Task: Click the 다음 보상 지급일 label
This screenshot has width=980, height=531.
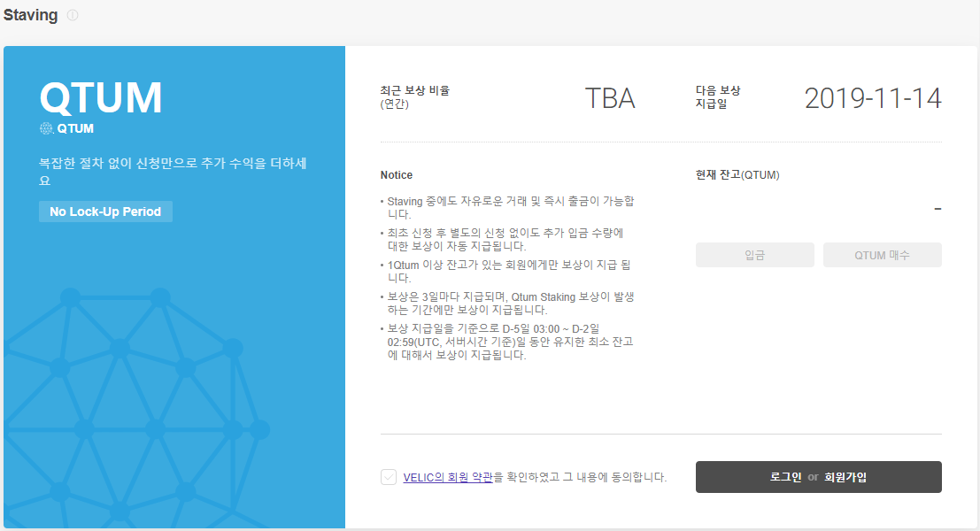Action: tap(718, 96)
